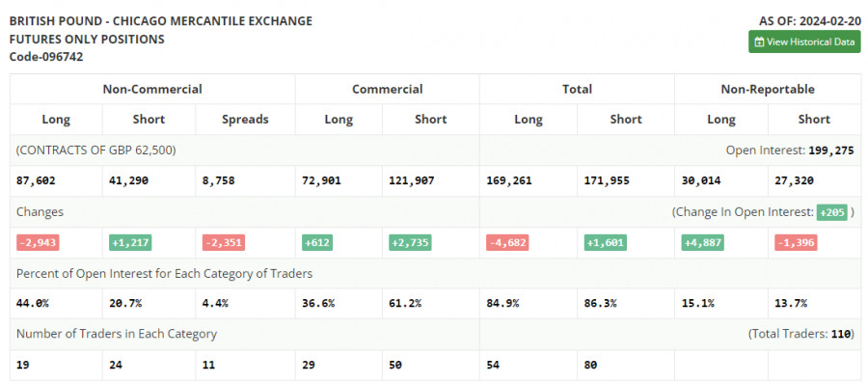Select the Code-096742 text

[46, 57]
